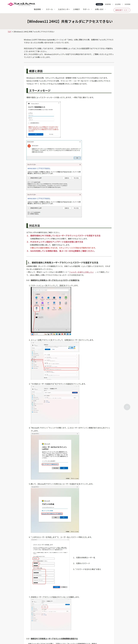Click the page title 共有フォルダにアクセスできない
This screenshot has height=644, width=138.
coord(69,21)
